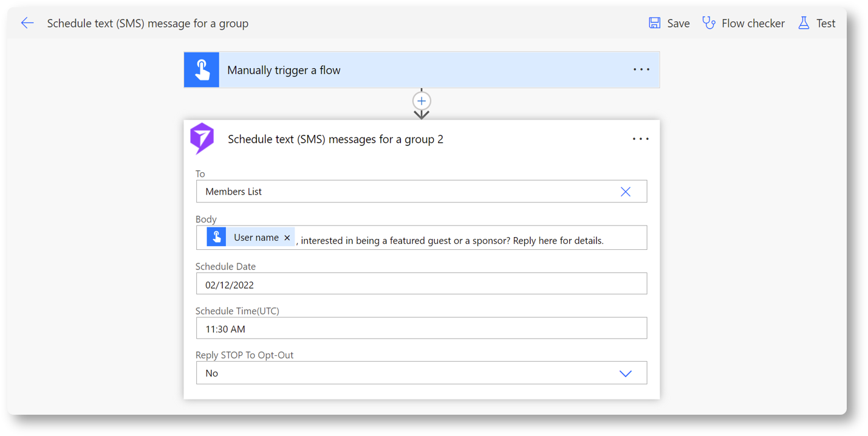Click the Save disk icon
Viewport: 868px width, 436px height.
point(654,23)
